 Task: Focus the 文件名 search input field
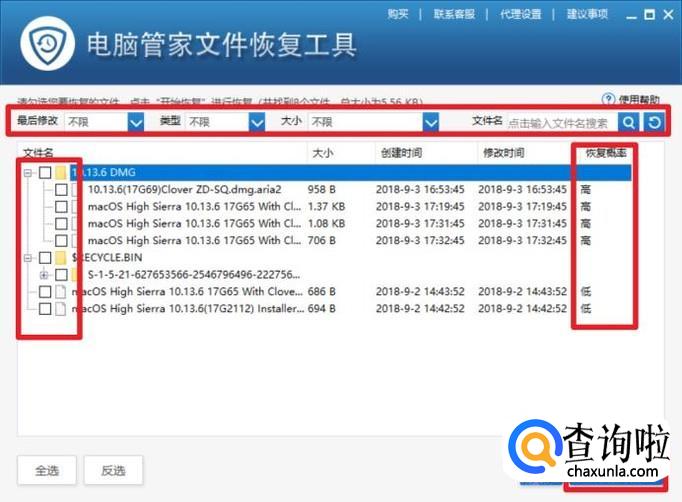pos(562,123)
